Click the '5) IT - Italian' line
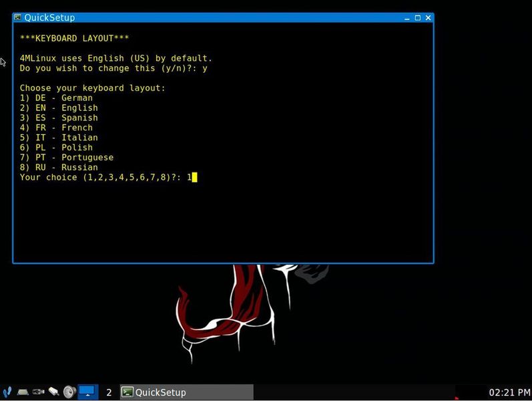Image resolution: width=532 pixels, height=401 pixels. tap(59, 137)
